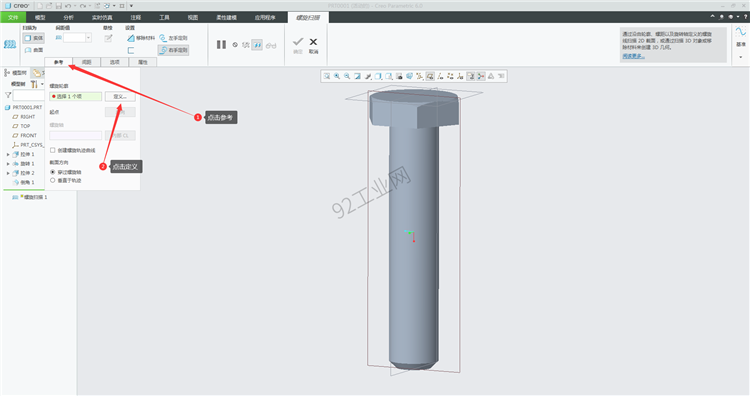Click the Refit view icon in graphics toolbar
The image size is (750, 396).
point(327,76)
